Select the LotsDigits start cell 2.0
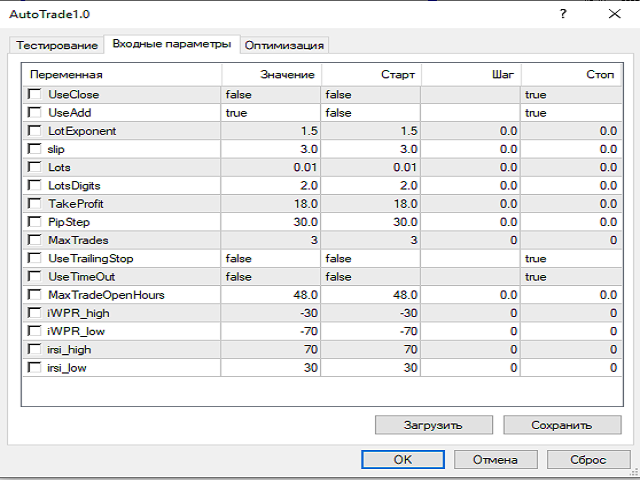Viewport: 640px width, 480px height. 371,186
